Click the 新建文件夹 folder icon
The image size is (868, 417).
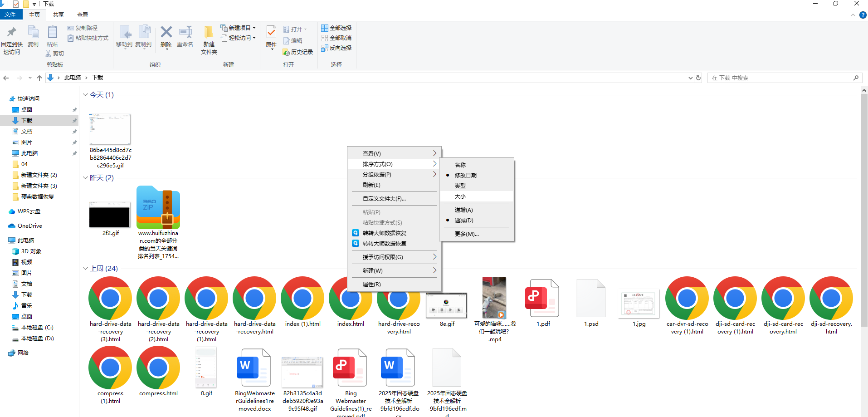[209, 32]
